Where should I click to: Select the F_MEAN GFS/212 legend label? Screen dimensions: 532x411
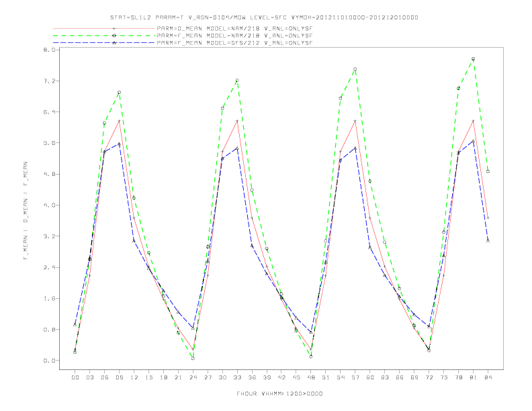(234, 43)
